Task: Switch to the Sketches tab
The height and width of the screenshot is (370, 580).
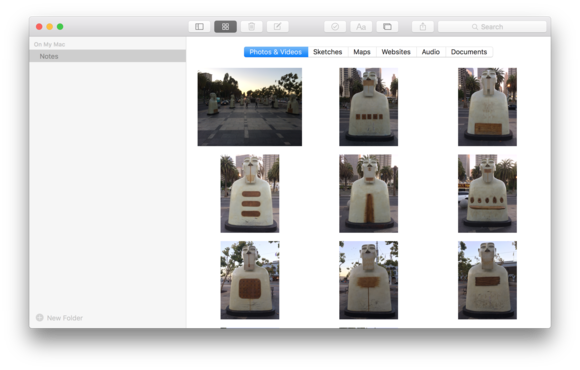Action: click(328, 52)
